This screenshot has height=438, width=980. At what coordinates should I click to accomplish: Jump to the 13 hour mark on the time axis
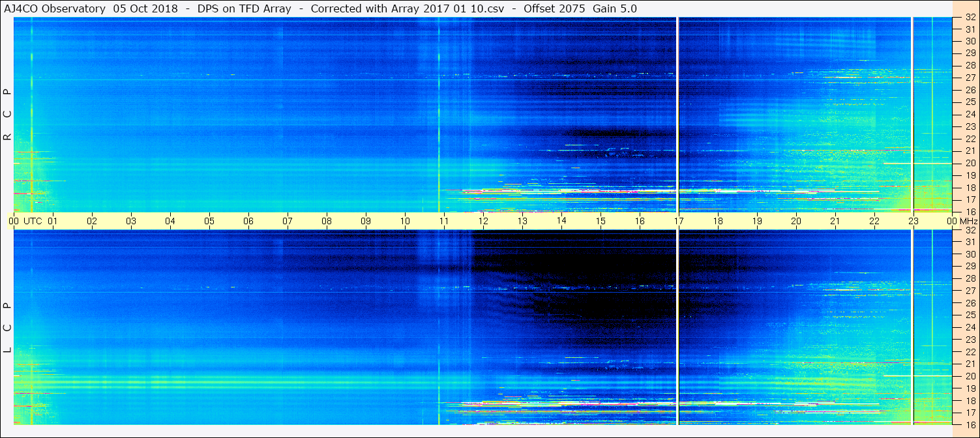coord(522,221)
